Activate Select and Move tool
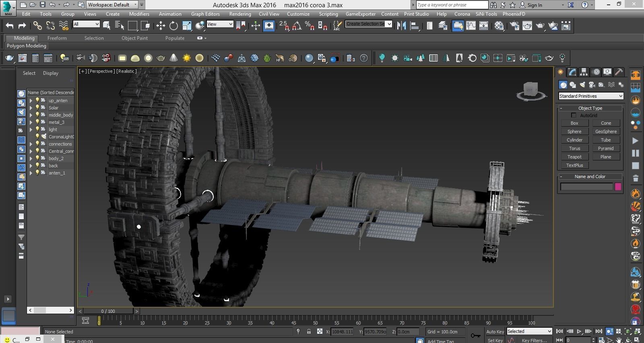The image size is (644, 343). point(161,26)
